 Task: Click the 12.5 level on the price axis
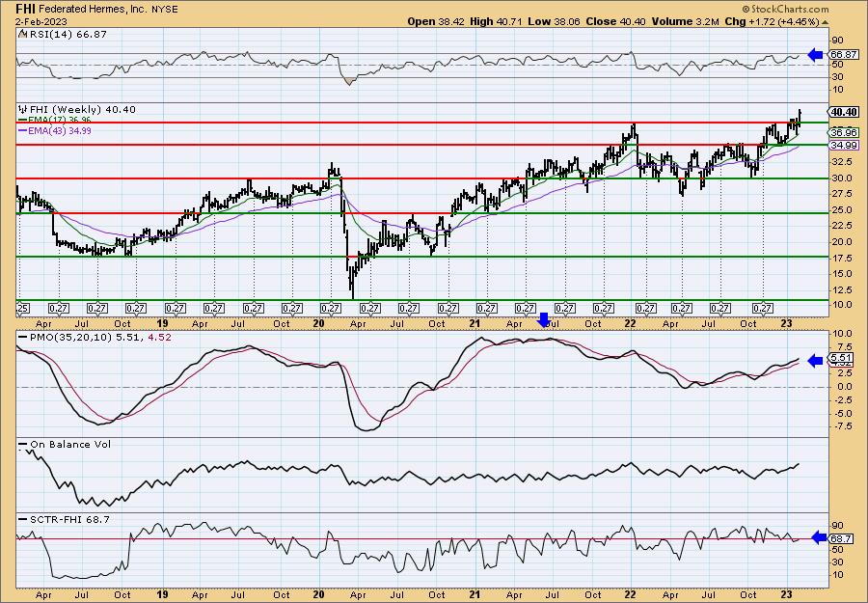tap(841, 289)
